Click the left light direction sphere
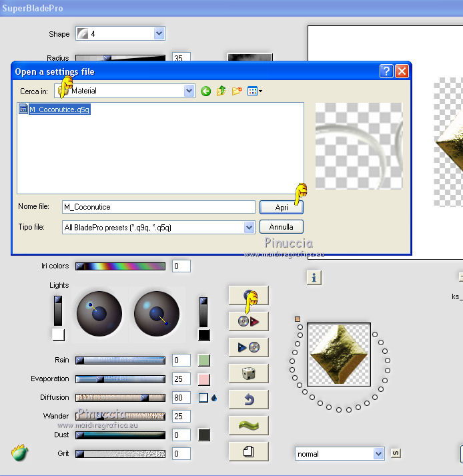Image resolution: width=463 pixels, height=476 pixels. coord(99,314)
